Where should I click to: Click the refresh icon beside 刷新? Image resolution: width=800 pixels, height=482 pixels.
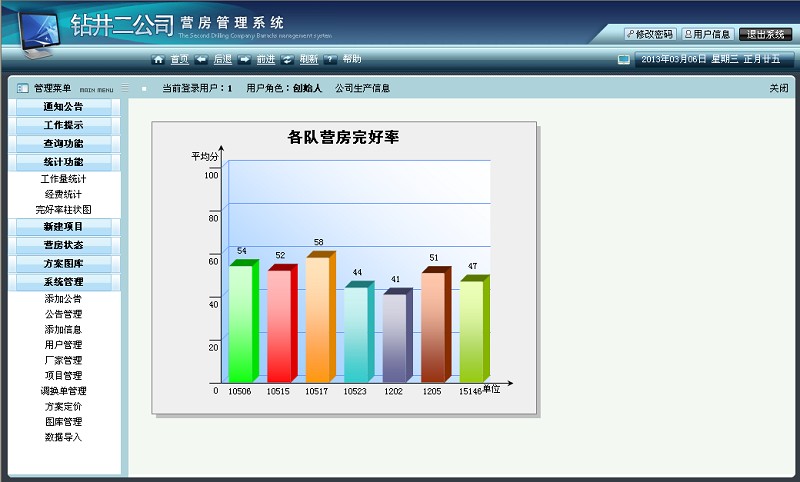coord(287,60)
